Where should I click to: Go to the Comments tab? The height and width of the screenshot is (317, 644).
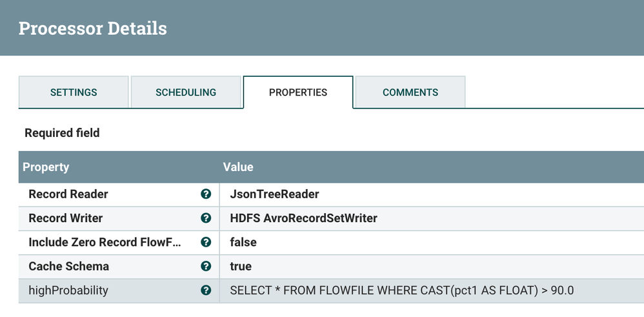[x=410, y=92]
